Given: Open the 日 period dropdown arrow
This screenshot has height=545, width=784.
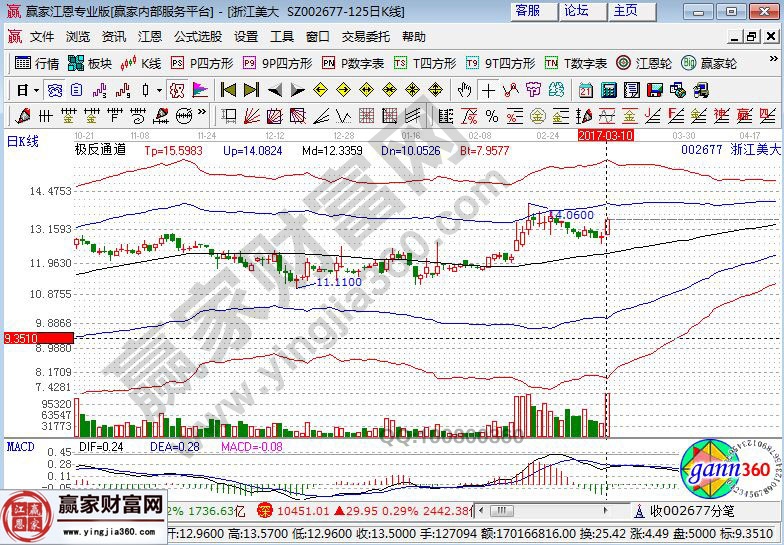Looking at the screenshot, I should (x=36, y=90).
